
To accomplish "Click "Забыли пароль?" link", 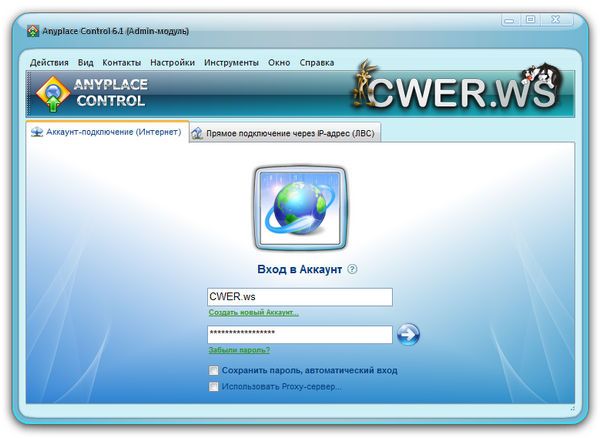I will [x=239, y=350].
